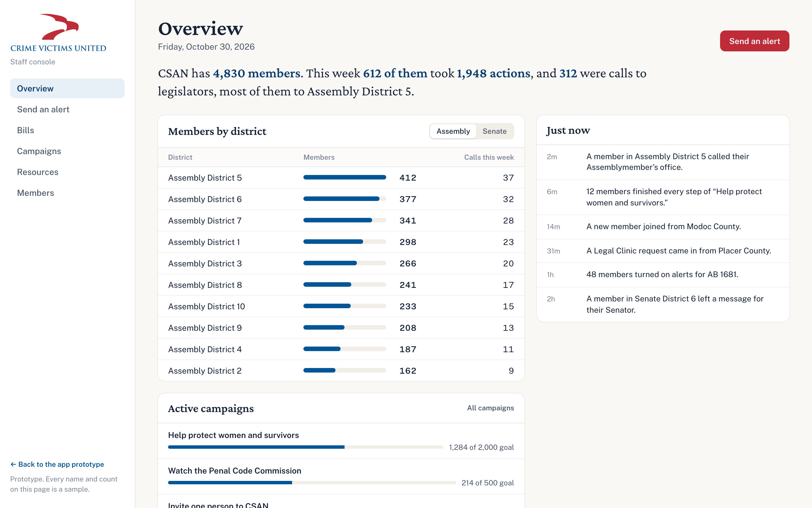Select the Assembly District 9 row
812x508 pixels.
pyautogui.click(x=341, y=328)
